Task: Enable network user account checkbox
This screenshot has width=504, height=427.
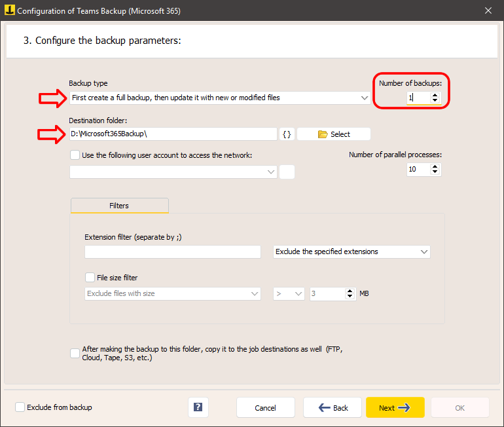Action: (75, 155)
